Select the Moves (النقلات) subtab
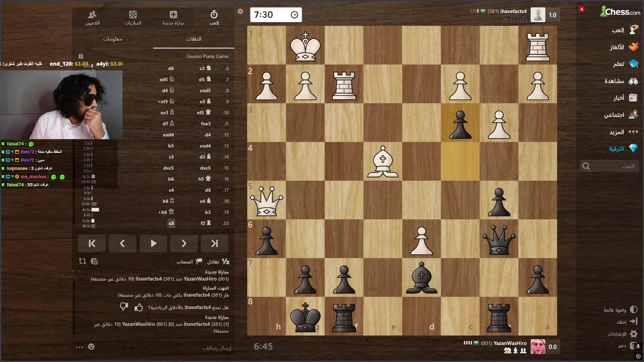Viewport: 644px width, 362px height. 194,39
